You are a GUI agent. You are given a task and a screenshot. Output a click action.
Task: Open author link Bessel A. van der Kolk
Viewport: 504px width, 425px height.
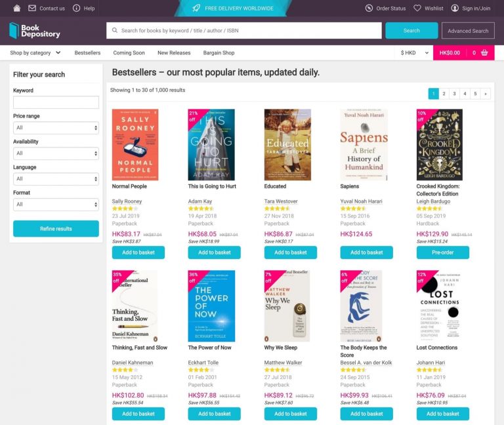tap(366, 363)
